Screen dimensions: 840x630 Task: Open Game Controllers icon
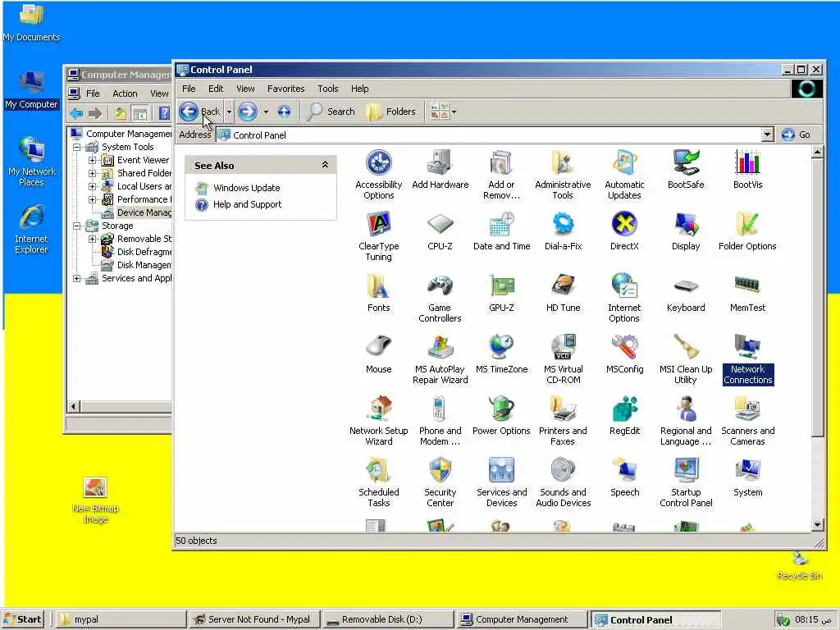tap(440, 298)
